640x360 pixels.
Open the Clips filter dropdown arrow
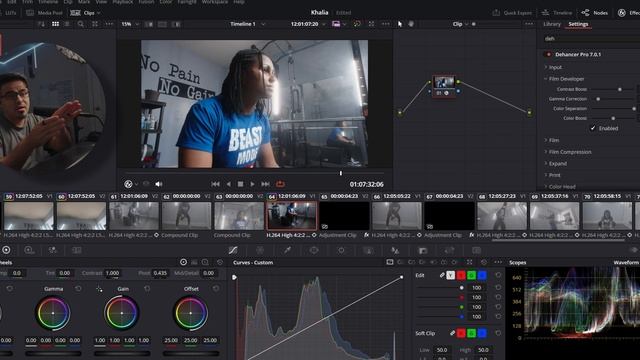[x=99, y=13]
